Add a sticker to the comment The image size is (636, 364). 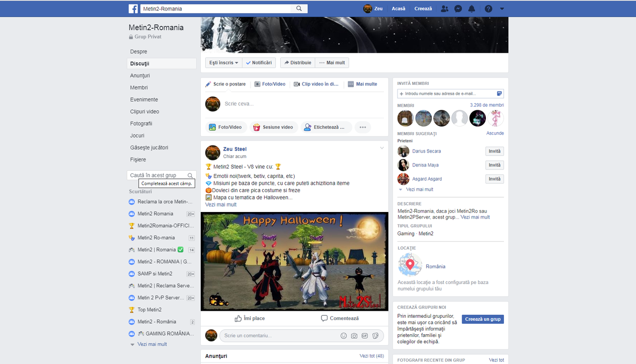(x=376, y=336)
